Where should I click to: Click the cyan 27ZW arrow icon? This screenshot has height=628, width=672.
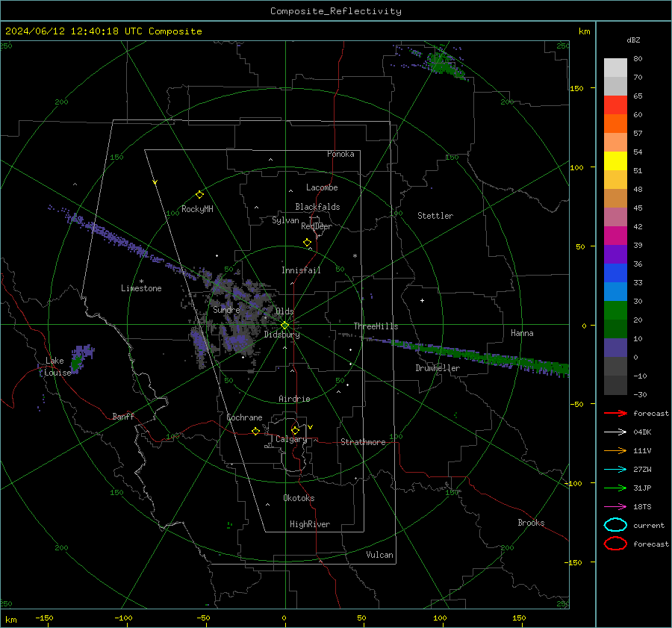(615, 470)
